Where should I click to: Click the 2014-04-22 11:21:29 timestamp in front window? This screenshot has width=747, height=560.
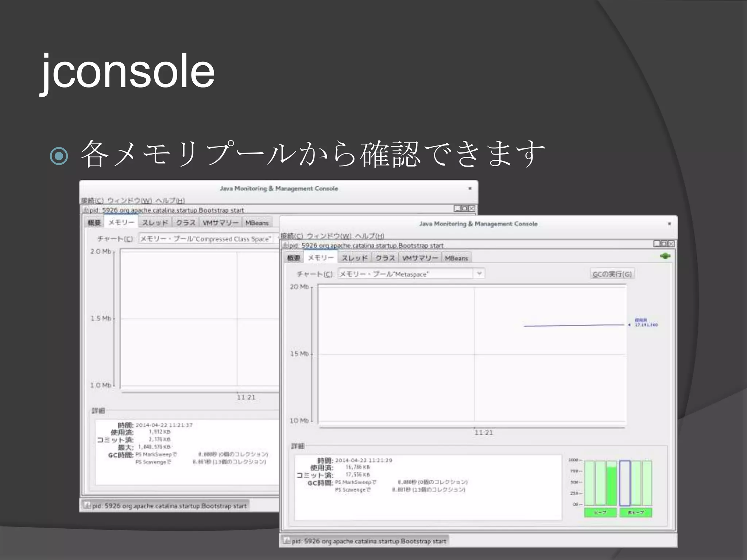(x=363, y=460)
